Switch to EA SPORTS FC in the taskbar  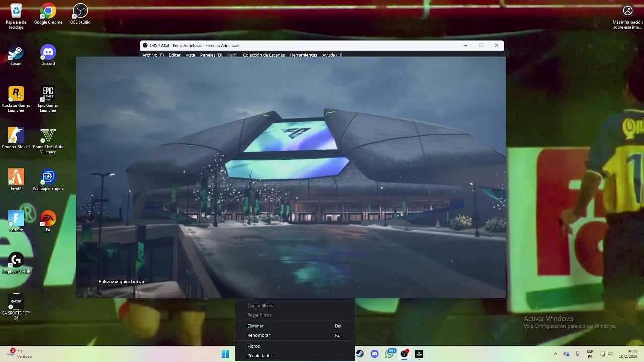click(x=419, y=354)
